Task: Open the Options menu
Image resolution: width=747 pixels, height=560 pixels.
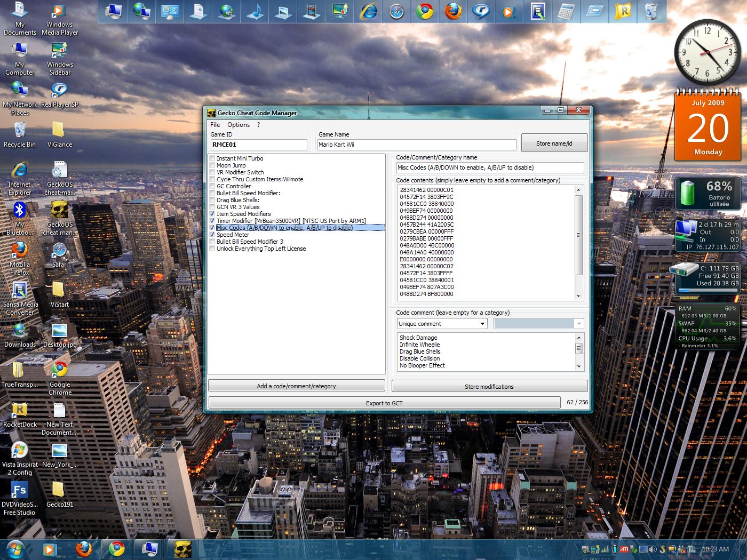Action: tap(239, 125)
